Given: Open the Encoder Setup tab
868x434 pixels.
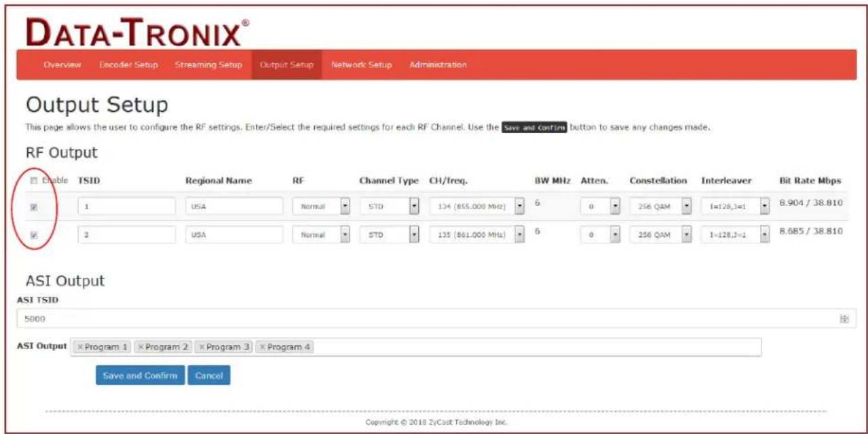Looking at the screenshot, I should coord(129,65).
